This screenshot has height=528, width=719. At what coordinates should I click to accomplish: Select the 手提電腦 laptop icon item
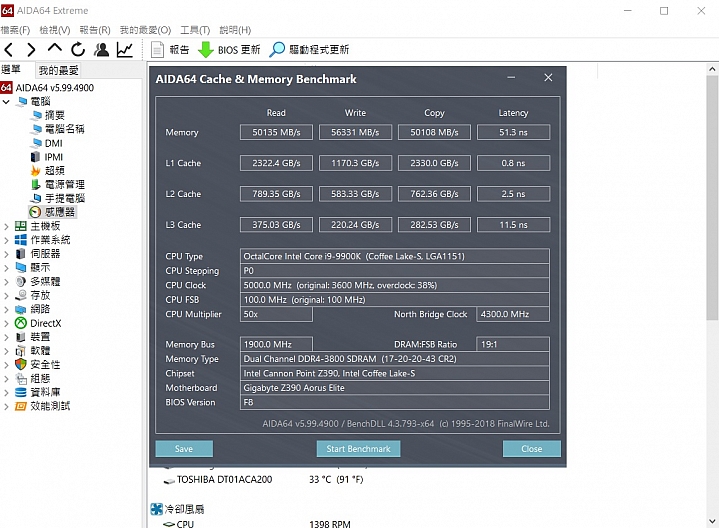click(x=35, y=198)
